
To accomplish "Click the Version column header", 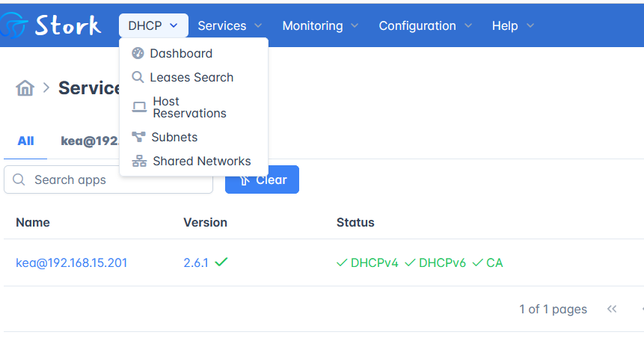I will pos(206,223).
